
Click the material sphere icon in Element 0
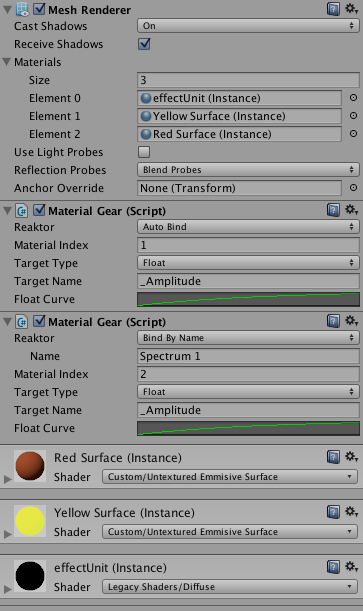(x=146, y=98)
